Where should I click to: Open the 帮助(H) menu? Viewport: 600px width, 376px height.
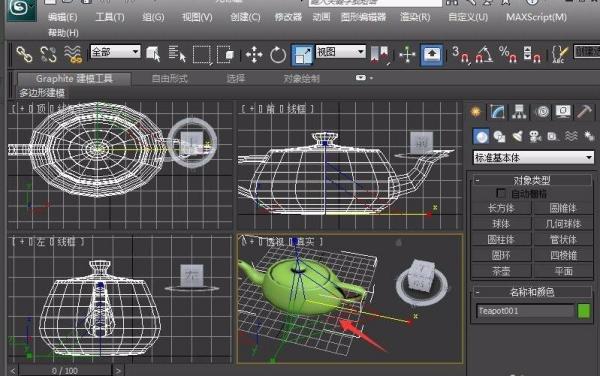63,33
